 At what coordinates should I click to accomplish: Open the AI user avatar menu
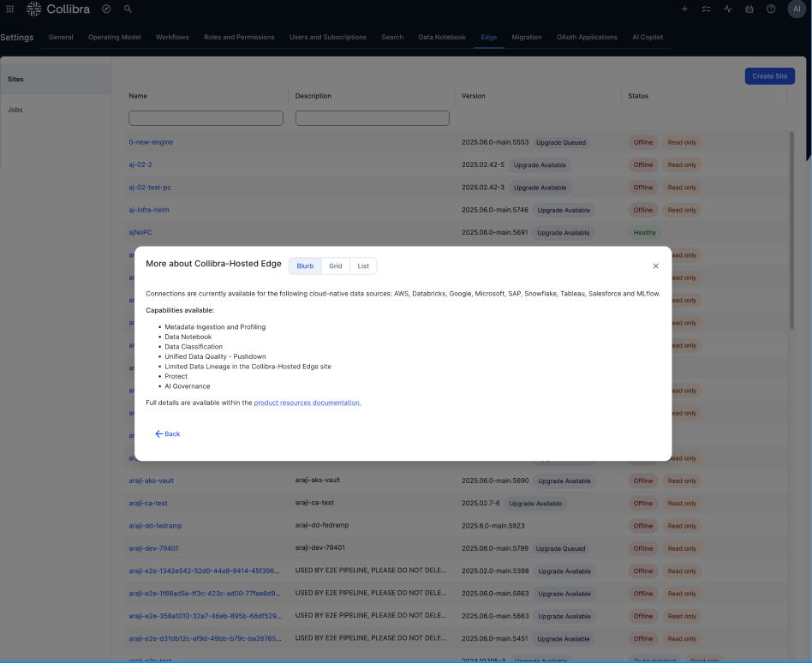coord(796,9)
